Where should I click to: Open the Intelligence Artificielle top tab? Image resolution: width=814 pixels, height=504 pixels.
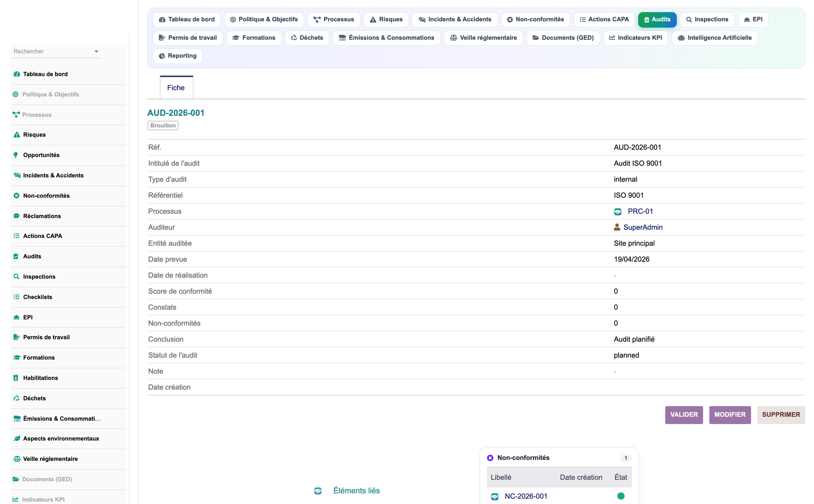tap(715, 38)
